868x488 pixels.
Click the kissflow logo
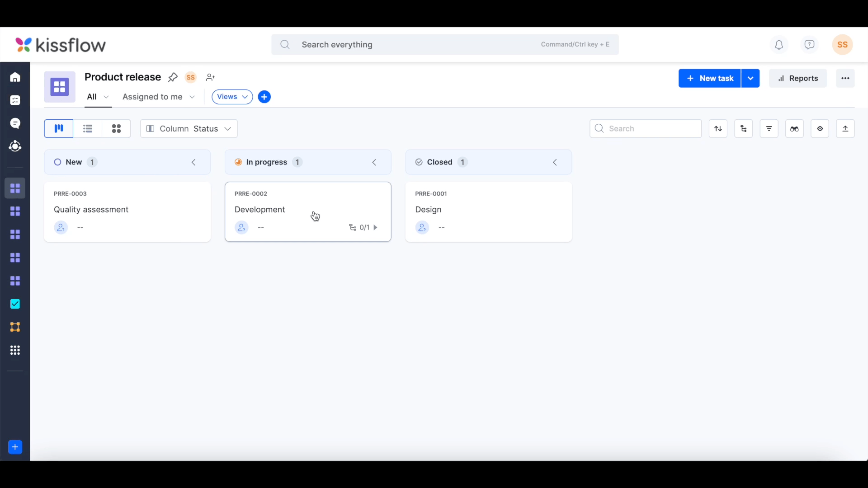click(x=61, y=45)
